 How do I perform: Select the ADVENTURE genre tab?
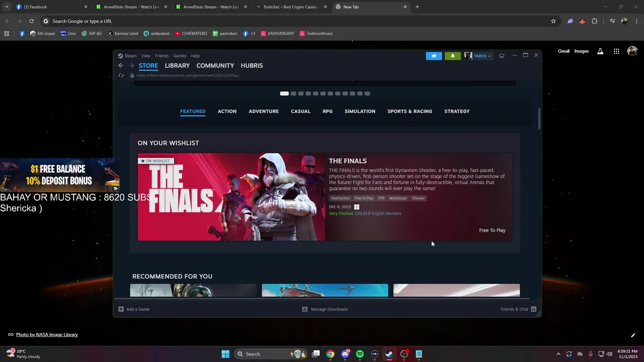(x=264, y=111)
